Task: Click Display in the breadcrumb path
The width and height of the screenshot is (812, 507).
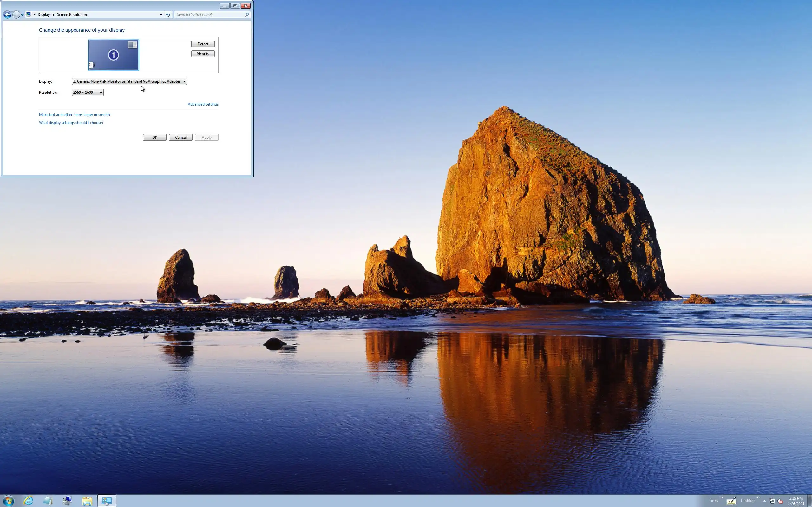Action: tap(44, 15)
